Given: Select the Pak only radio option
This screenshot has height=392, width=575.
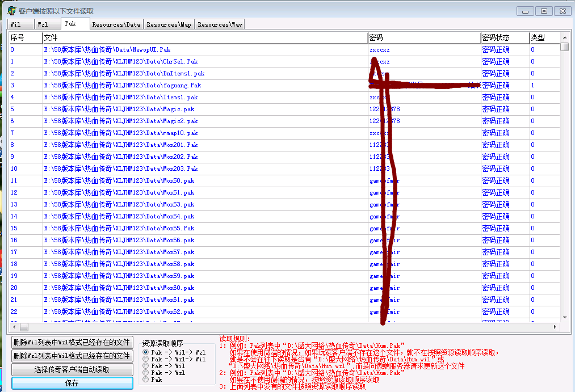Looking at the screenshot, I should point(153,380).
